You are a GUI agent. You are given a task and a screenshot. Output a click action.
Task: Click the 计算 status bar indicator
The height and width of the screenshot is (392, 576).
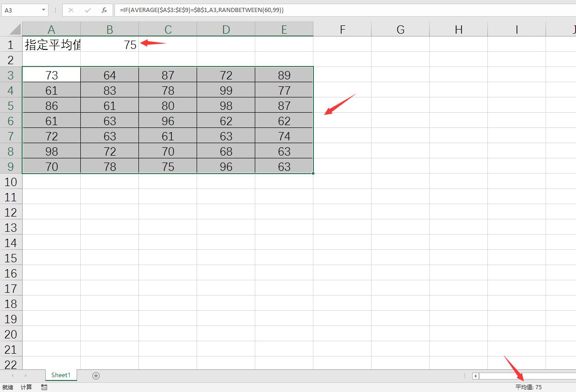pyautogui.click(x=26, y=387)
